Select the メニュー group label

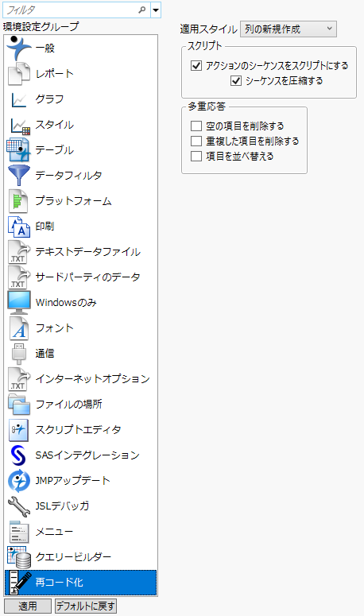[x=54, y=532]
